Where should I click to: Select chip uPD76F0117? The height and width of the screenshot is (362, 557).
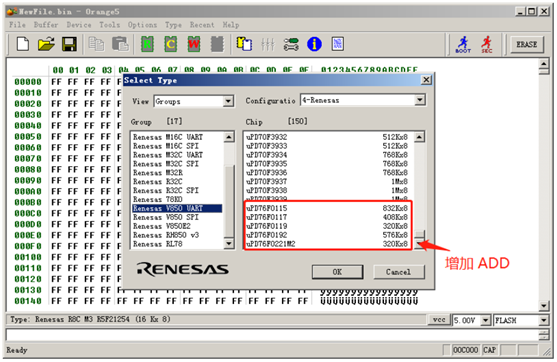click(327, 217)
